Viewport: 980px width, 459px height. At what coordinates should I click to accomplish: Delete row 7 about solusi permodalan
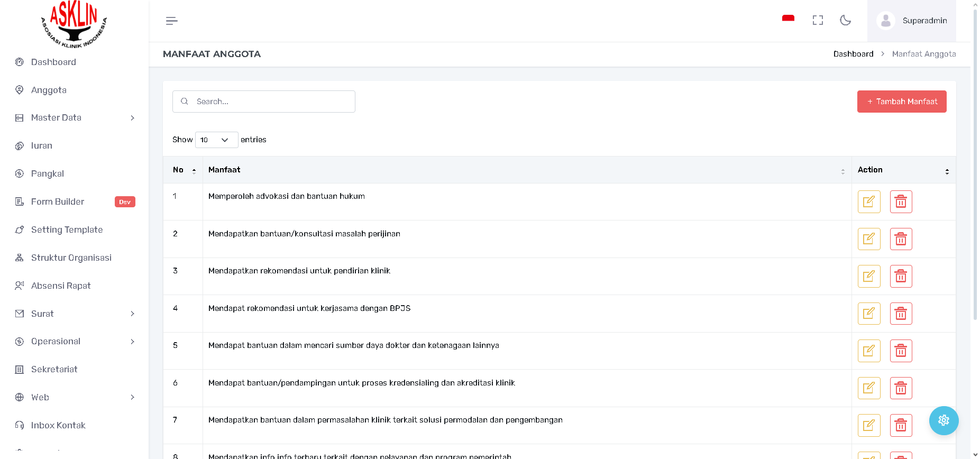click(901, 425)
